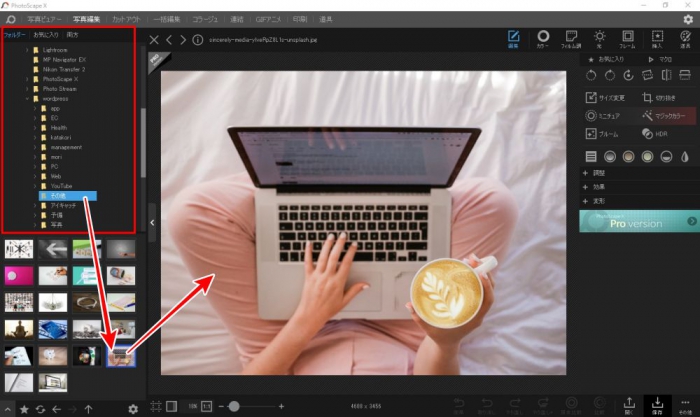This screenshot has width=700, height=417.
Task: Rotate the image clockwise
Action: [x=610, y=75]
